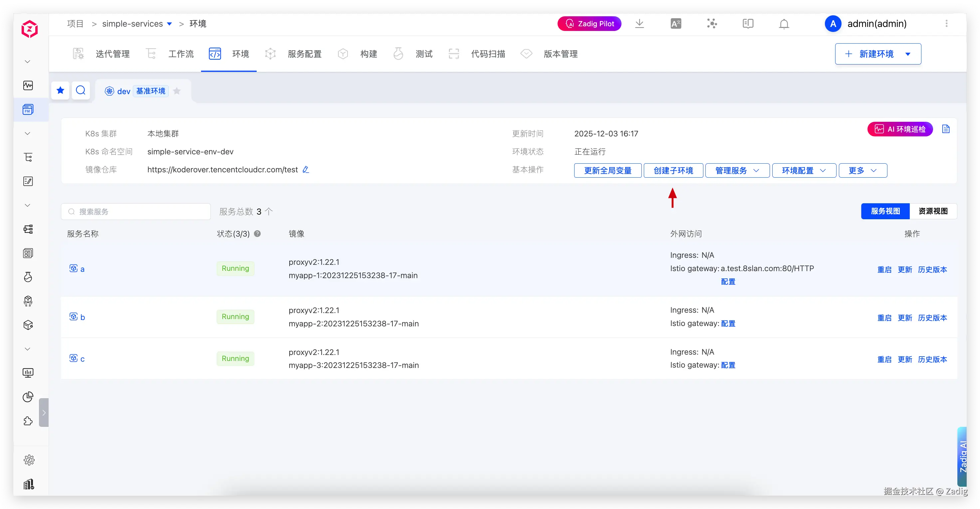Toggle the blue favorites filter star
The image size is (980, 509).
point(60,90)
